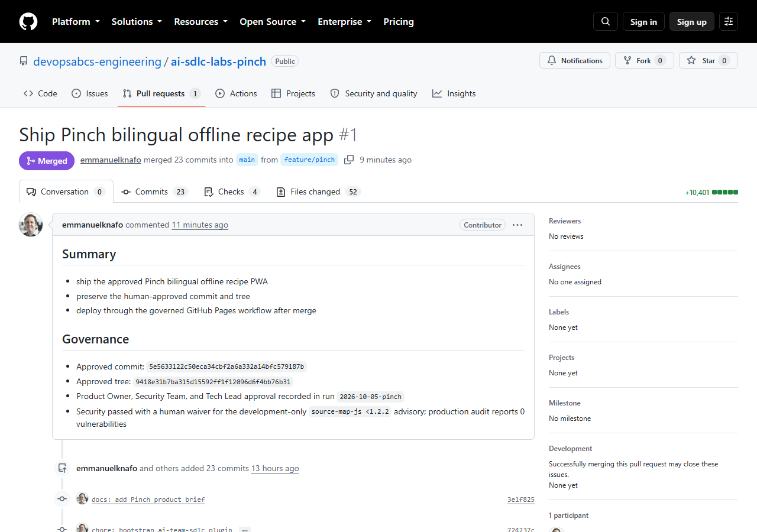757x532 pixels.
Task: Expand the Resources dropdown menu
Action: 200,21
